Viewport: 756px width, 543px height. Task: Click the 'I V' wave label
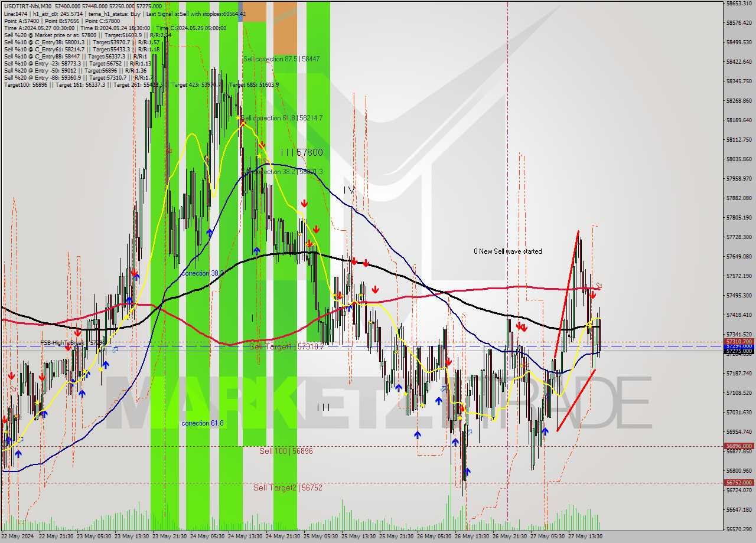pos(350,190)
